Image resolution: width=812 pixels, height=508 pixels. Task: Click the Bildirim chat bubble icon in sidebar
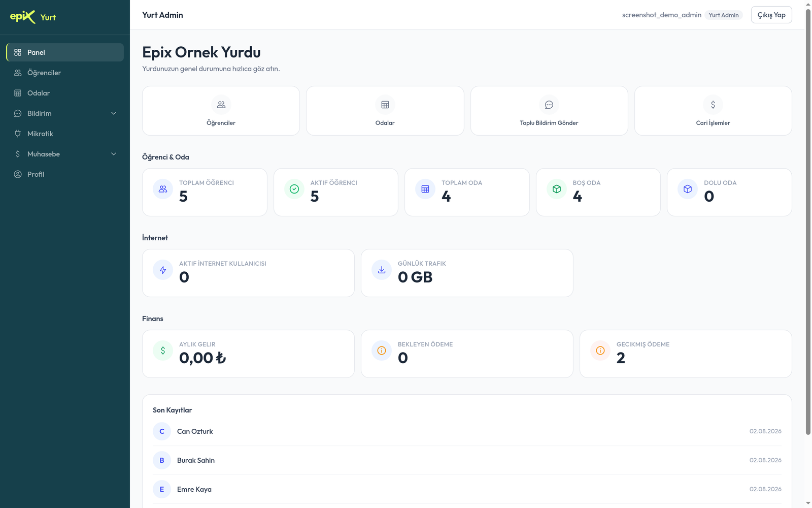click(x=18, y=113)
